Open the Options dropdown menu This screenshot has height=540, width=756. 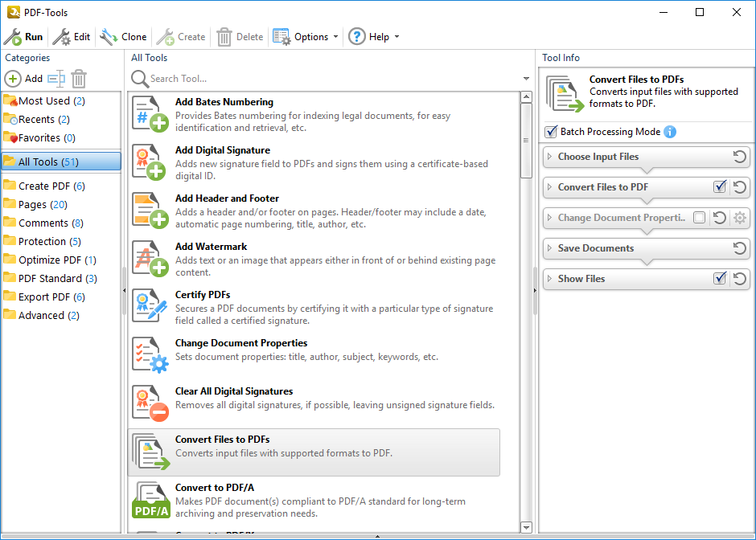306,37
